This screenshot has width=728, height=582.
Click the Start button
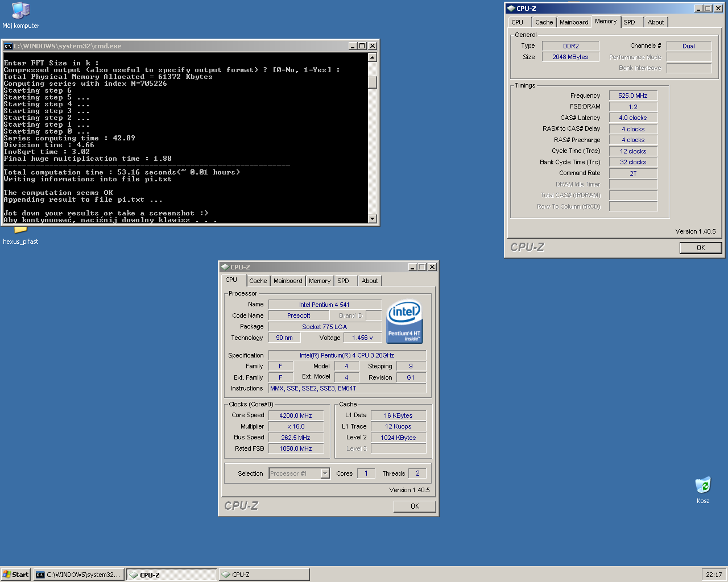(x=16, y=575)
